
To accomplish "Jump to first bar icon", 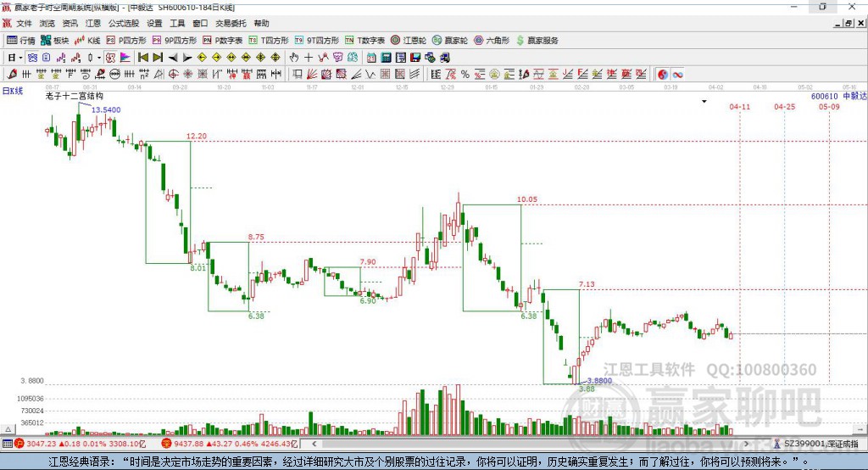I will (x=142, y=58).
